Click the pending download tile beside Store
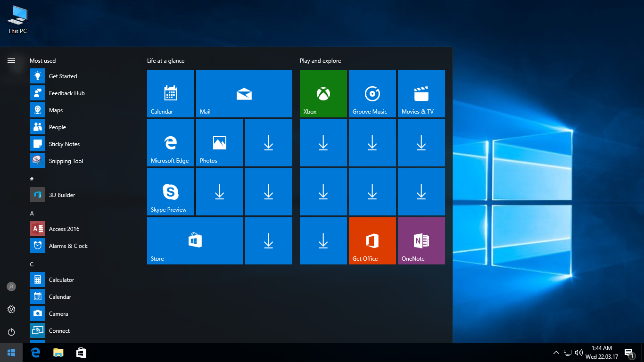 click(269, 241)
